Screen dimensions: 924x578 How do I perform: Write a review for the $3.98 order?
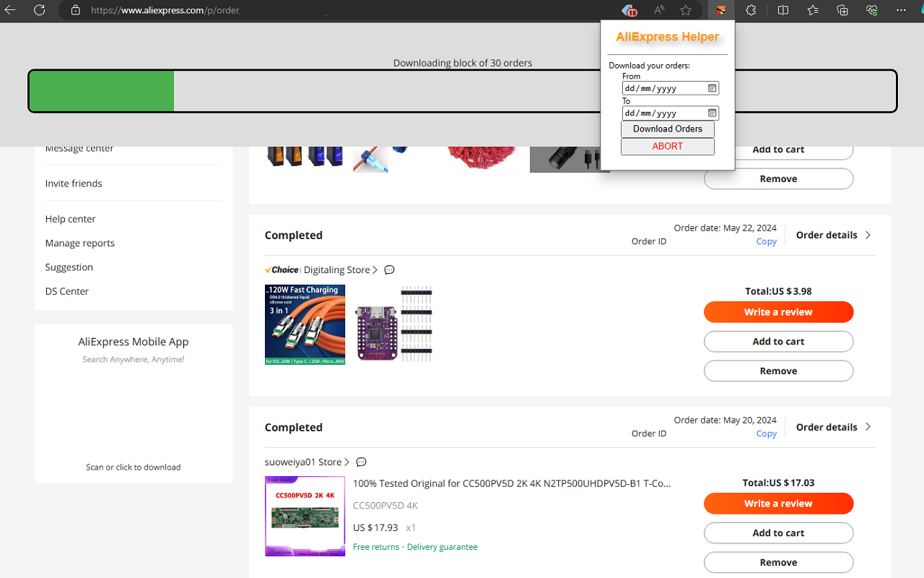778,312
